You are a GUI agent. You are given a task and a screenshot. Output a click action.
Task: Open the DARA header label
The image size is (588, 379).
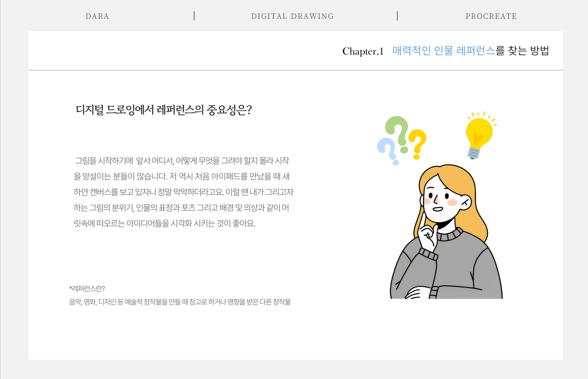click(98, 16)
